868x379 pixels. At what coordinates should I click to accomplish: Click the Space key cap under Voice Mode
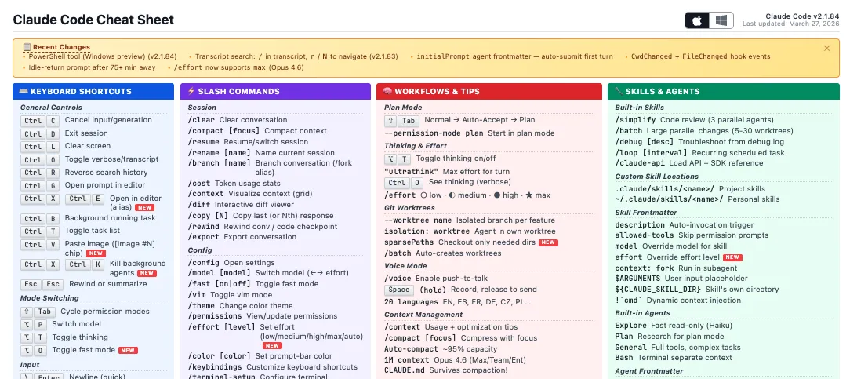(399, 290)
